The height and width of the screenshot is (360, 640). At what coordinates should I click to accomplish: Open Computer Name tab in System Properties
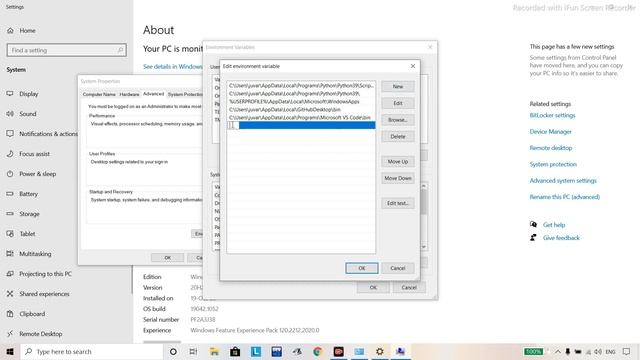tap(99, 94)
